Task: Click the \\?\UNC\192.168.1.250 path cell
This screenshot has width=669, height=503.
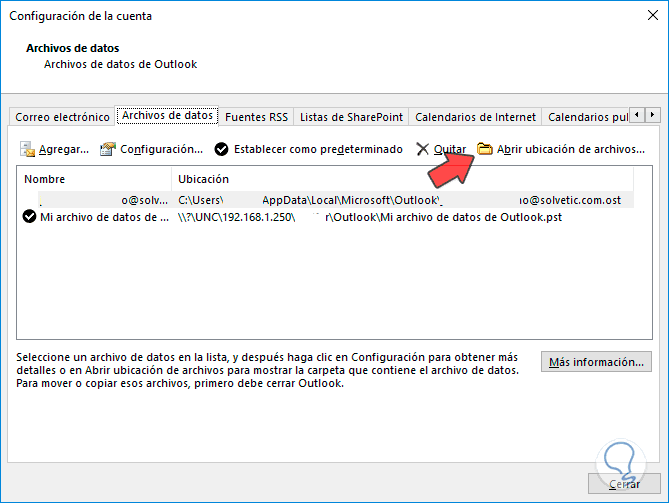Action: pyautogui.click(x=370, y=217)
